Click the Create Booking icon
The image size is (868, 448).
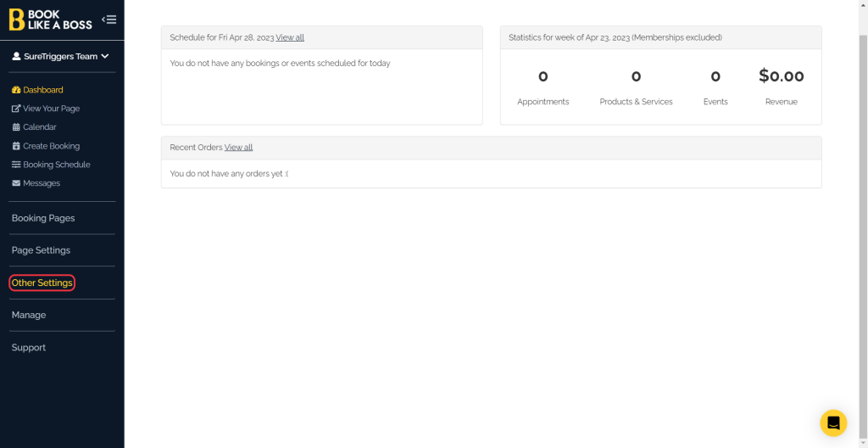point(16,146)
